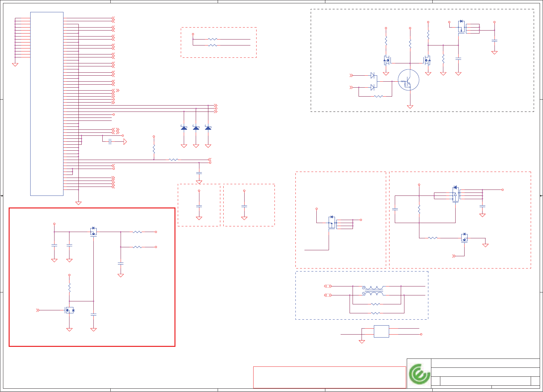Select the input port feeding that MOSFET gate

38,310
